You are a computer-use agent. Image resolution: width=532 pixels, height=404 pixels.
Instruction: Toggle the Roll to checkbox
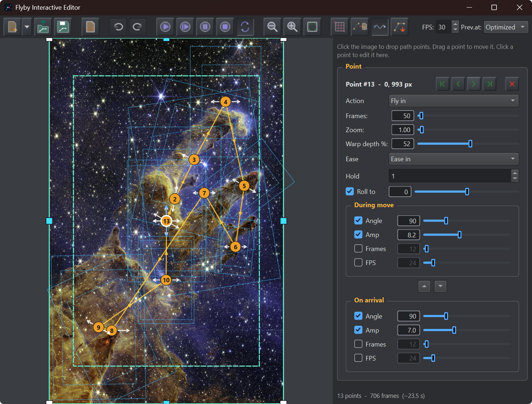tap(350, 191)
